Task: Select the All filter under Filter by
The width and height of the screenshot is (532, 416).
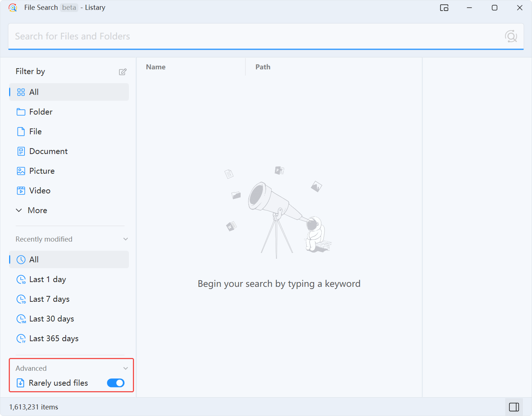Action: click(x=69, y=92)
